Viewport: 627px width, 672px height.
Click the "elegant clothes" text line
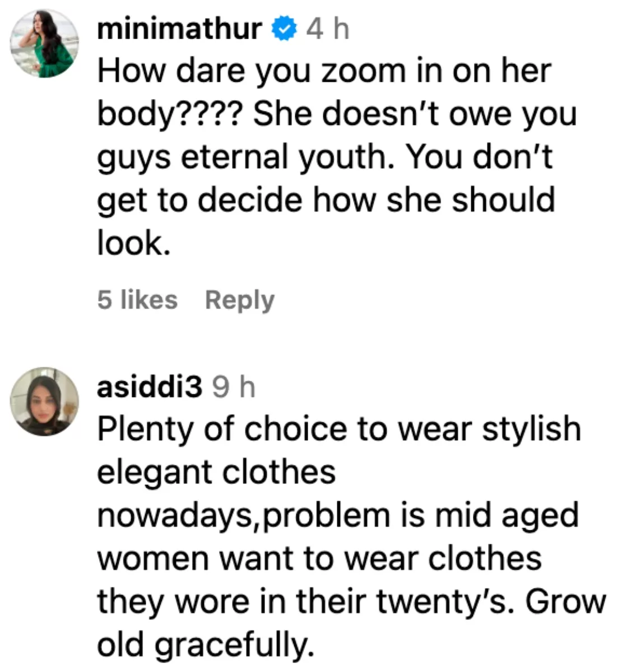click(x=216, y=472)
